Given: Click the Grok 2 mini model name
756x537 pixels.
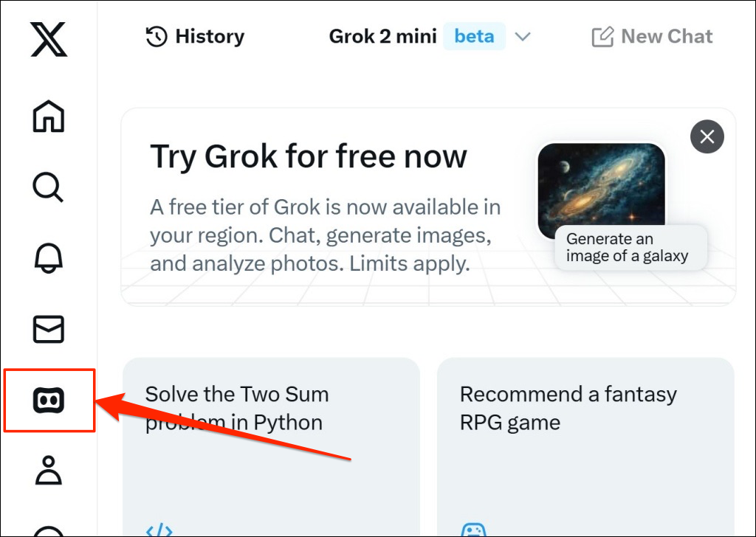Looking at the screenshot, I should (382, 37).
